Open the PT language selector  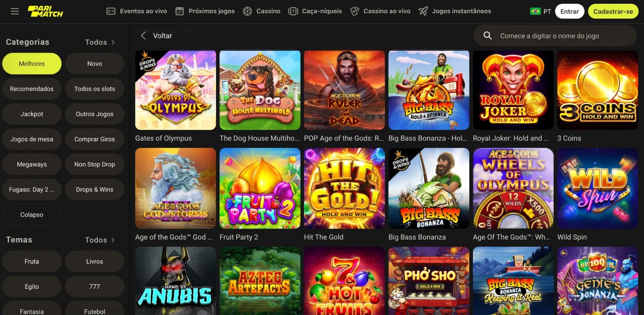(540, 11)
